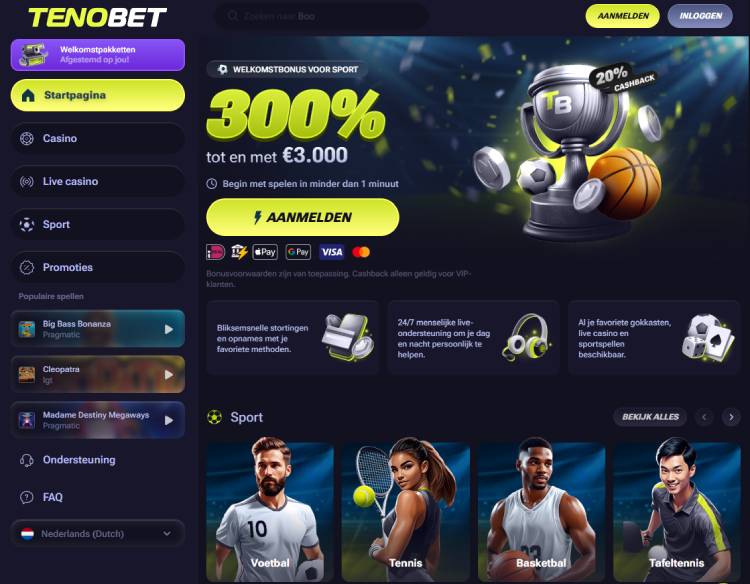The height and width of the screenshot is (584, 750).
Task: Show next sports with right arrow
Action: click(x=731, y=417)
